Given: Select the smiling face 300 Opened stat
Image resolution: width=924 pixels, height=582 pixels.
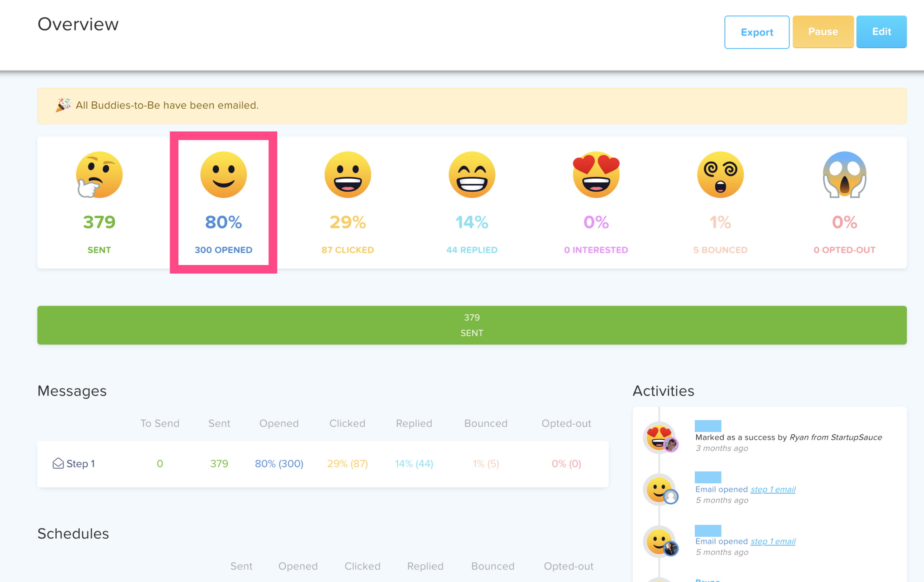Looking at the screenshot, I should pyautogui.click(x=223, y=175).
